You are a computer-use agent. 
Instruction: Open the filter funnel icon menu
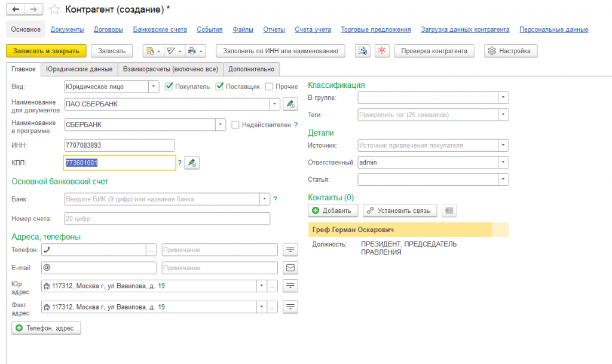tap(174, 51)
